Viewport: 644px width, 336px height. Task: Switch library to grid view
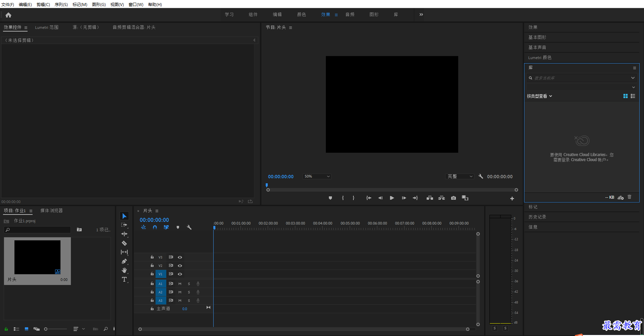pos(626,96)
